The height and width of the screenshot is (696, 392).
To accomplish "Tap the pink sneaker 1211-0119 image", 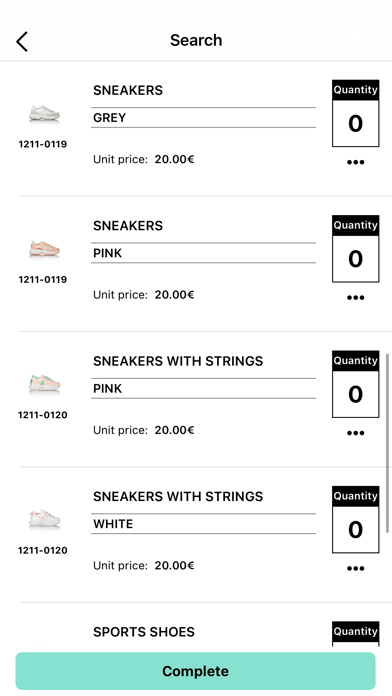I will coord(44,249).
